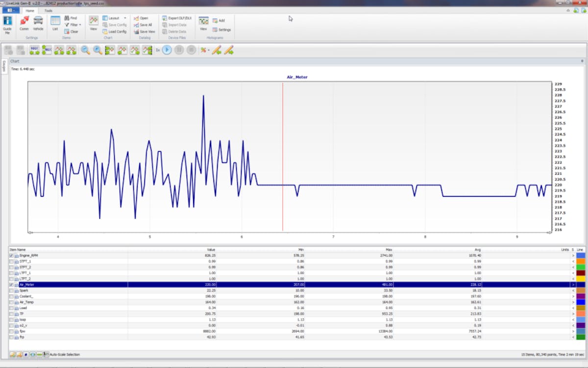Click the Play button in the playback toolbar

[x=167, y=50]
